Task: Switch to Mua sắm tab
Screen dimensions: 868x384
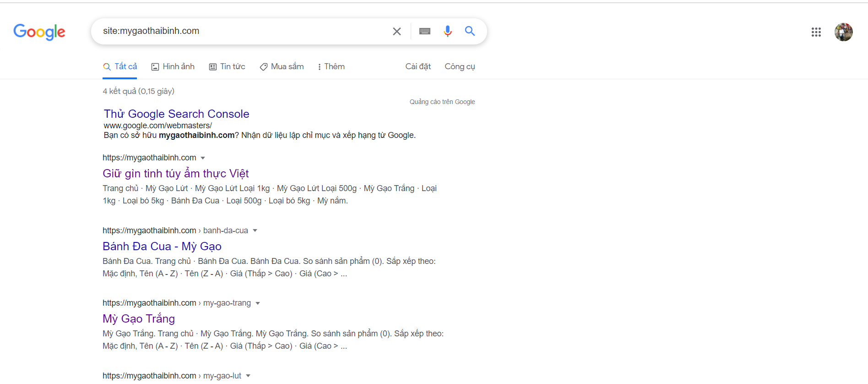Action: 282,67
